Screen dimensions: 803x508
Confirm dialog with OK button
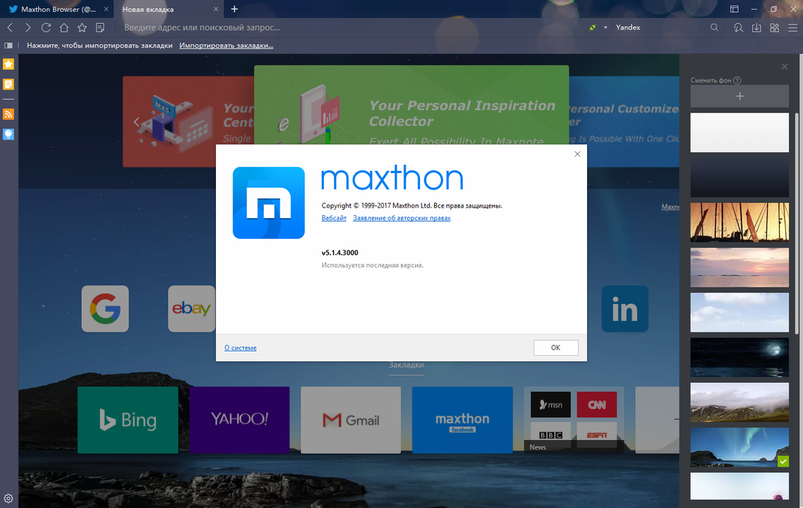click(x=556, y=348)
